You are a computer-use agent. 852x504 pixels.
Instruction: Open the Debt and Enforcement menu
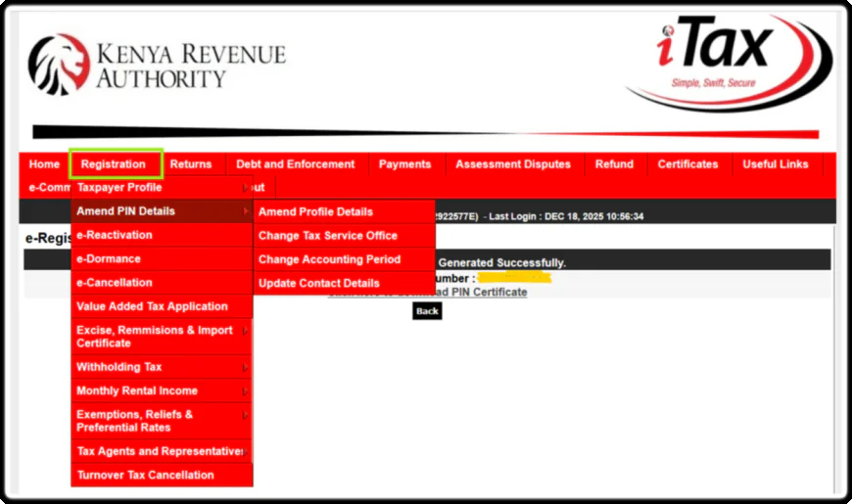295,164
